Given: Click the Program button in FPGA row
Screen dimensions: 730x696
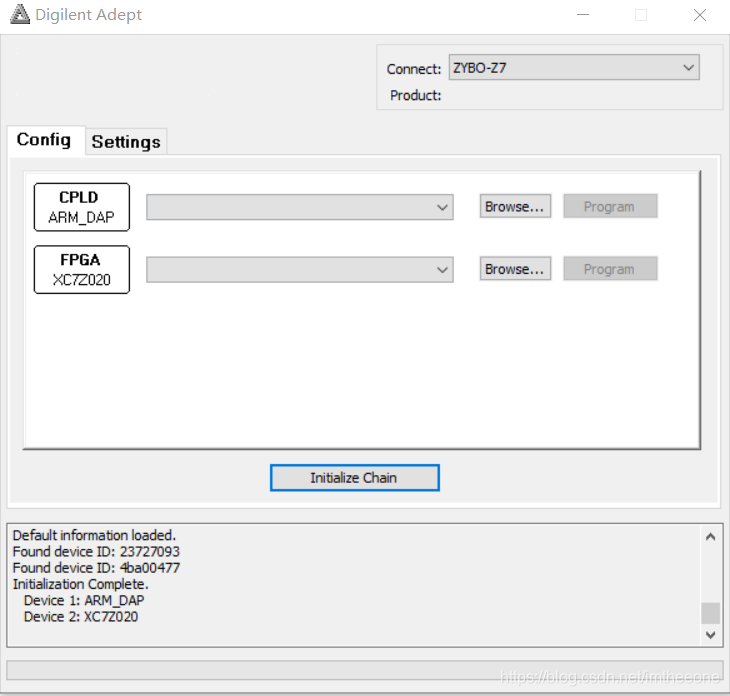Looking at the screenshot, I should tap(610, 269).
